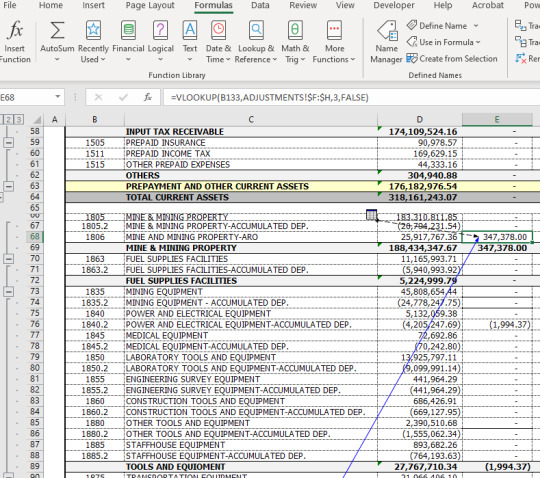Select the INPUT TAX RECEIVABLE cell

[251, 132]
